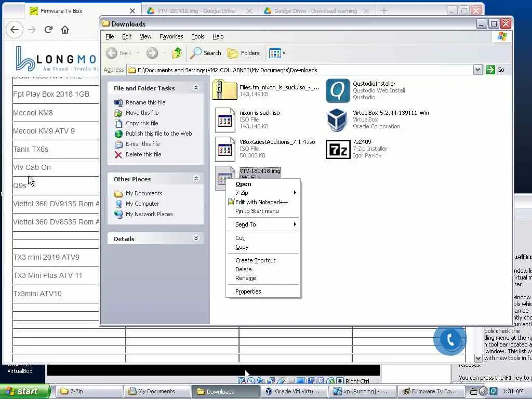The height and width of the screenshot is (399, 532).
Task: Click Rename this file link
Action: 145,102
